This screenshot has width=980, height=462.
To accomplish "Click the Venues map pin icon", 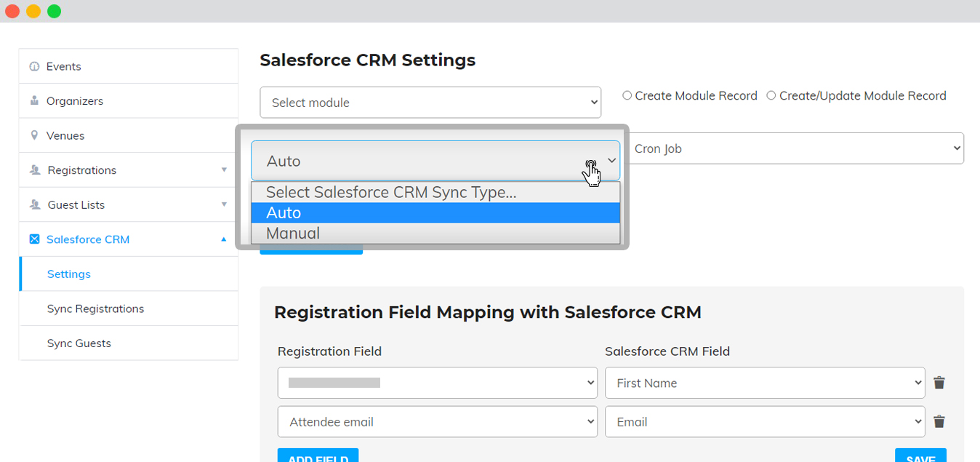I will click(34, 135).
